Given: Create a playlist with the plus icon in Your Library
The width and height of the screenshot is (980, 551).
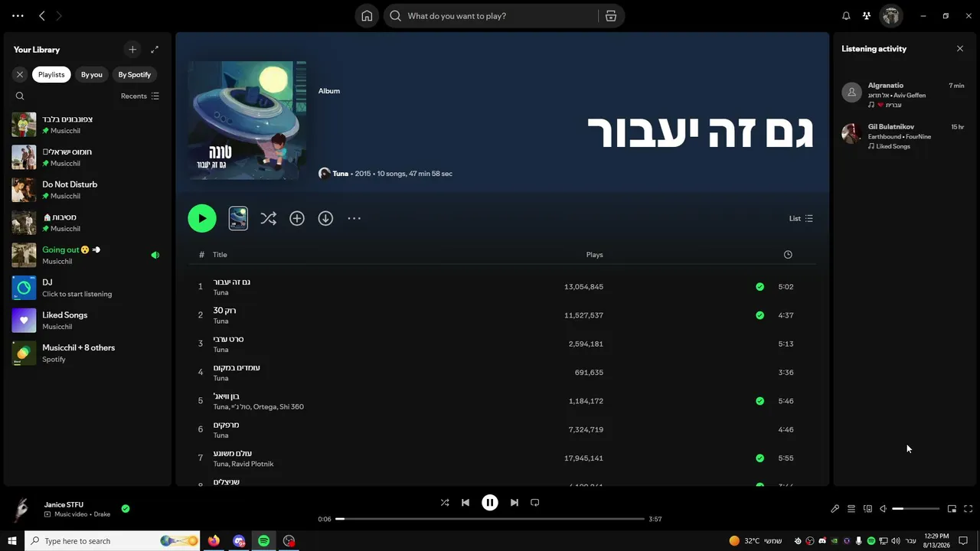Looking at the screenshot, I should tap(132, 50).
